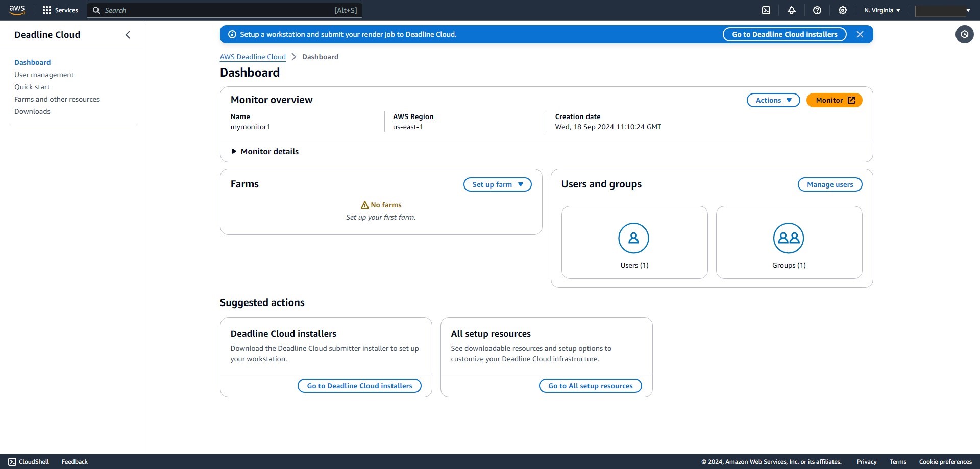Click the AWS home logo
This screenshot has width=980, height=469.
tap(17, 10)
